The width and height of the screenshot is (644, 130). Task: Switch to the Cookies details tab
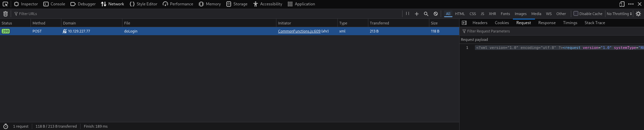[502, 23]
